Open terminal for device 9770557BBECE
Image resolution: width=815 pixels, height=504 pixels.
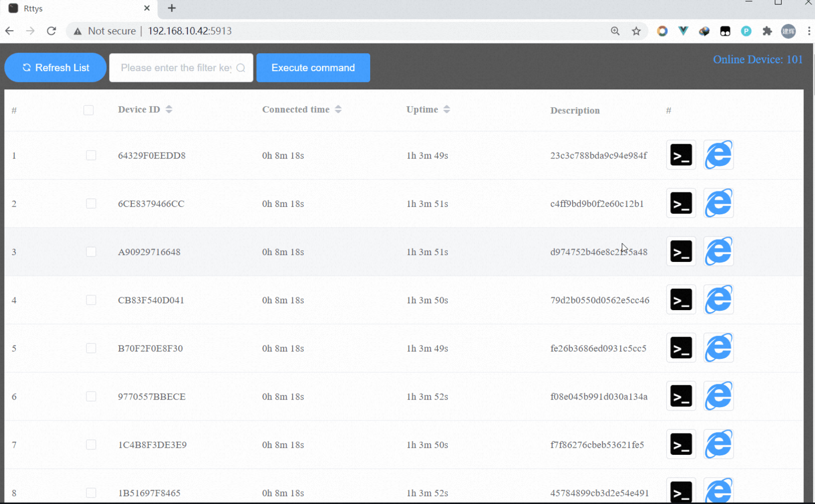point(681,396)
